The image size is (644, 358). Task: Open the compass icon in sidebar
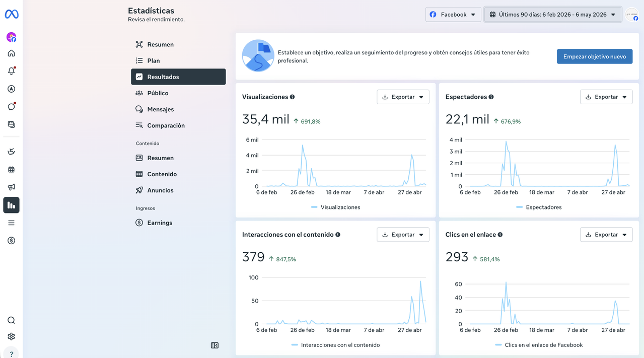pyautogui.click(x=11, y=89)
